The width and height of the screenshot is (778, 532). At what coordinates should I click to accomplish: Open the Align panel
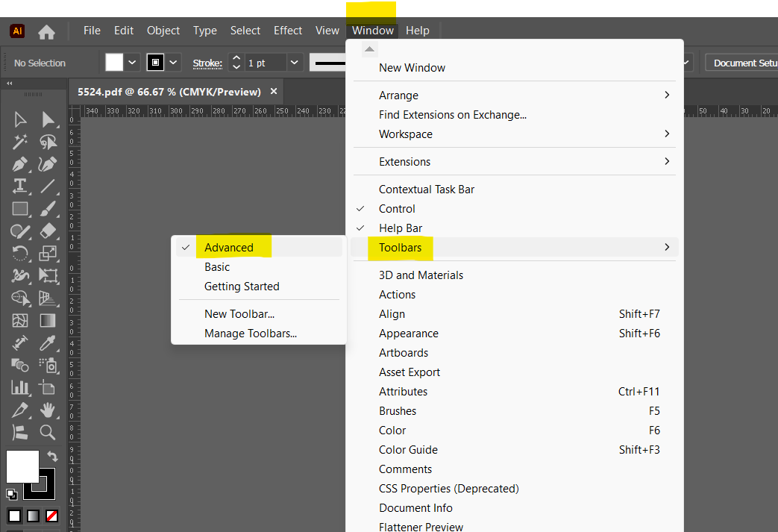515,314
